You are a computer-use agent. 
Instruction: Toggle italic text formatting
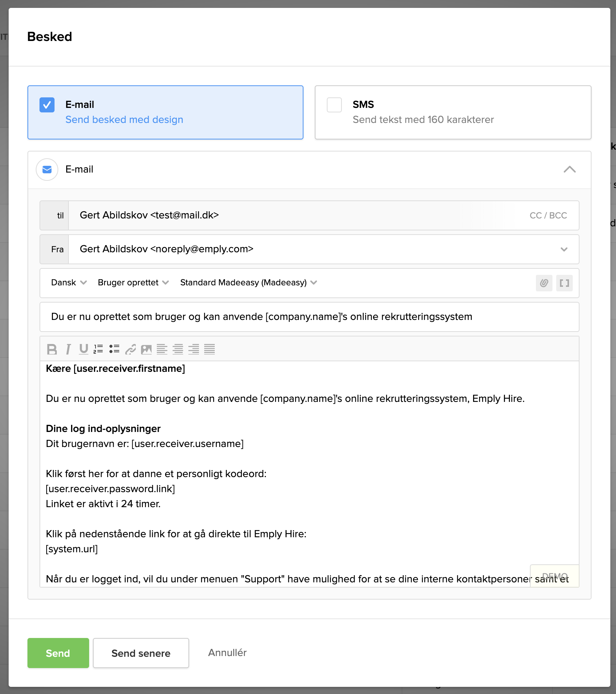[68, 349]
